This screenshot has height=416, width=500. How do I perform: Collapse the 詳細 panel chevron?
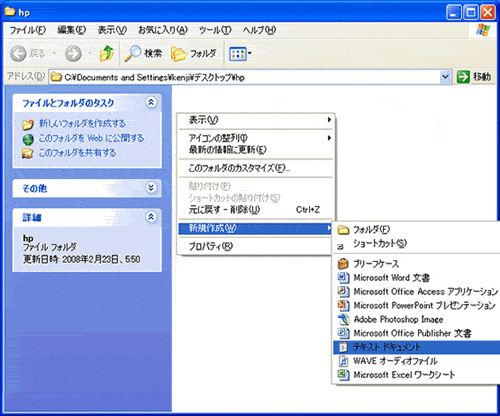(151, 217)
